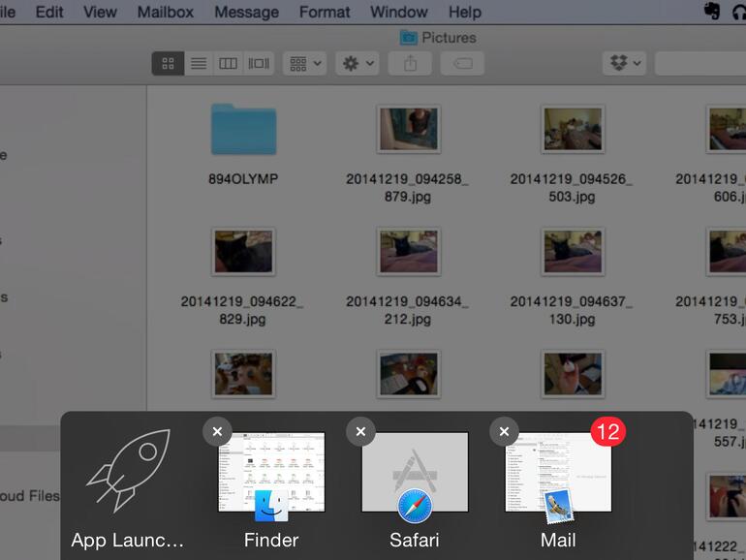Click the 20141219_094637_130.jpg file name
This screenshot has width=746, height=560.
click(x=572, y=310)
